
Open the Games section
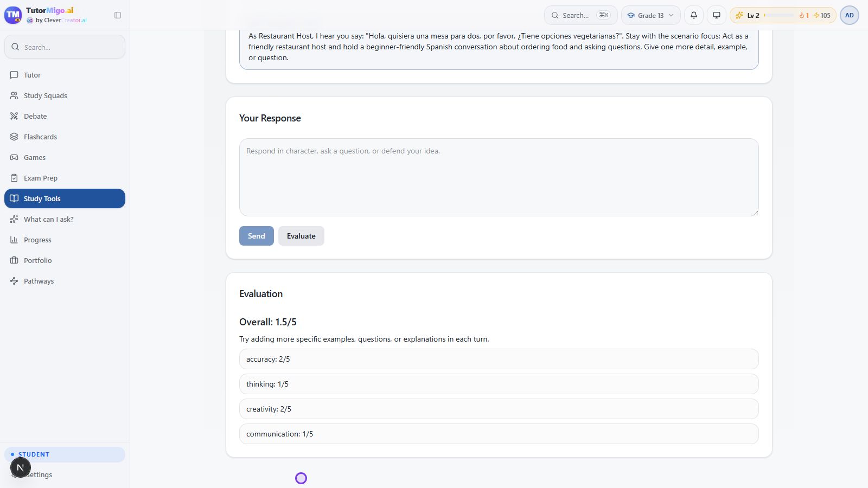coord(65,157)
